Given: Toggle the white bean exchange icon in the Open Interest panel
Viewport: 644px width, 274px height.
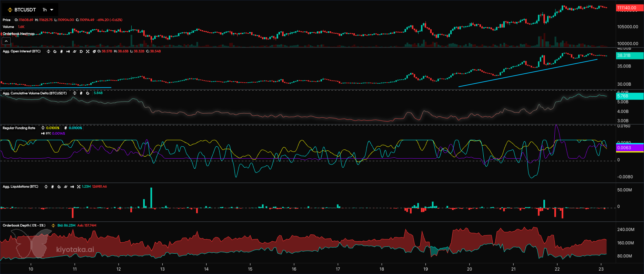Looking at the screenshot, I should (x=61, y=51).
